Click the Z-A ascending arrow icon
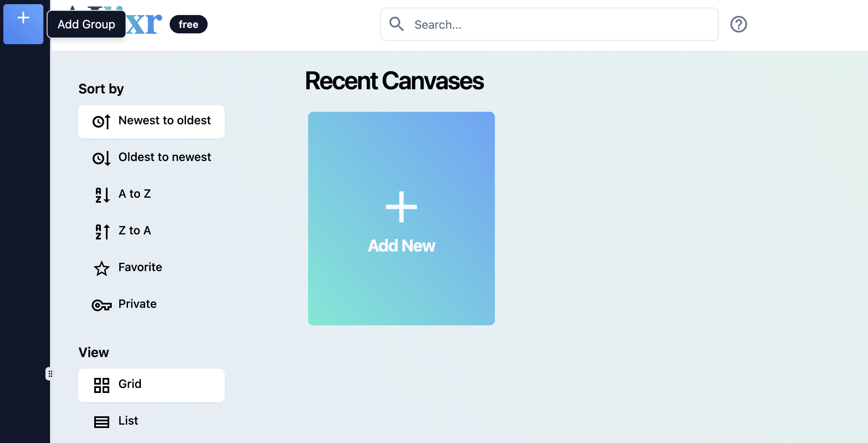Viewport: 868px width, 443px height. coord(102,232)
